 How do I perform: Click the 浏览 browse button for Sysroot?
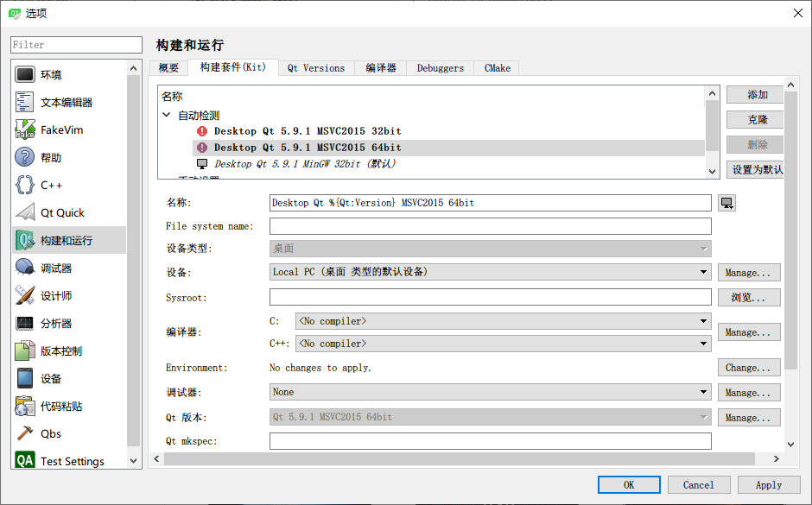coord(749,298)
